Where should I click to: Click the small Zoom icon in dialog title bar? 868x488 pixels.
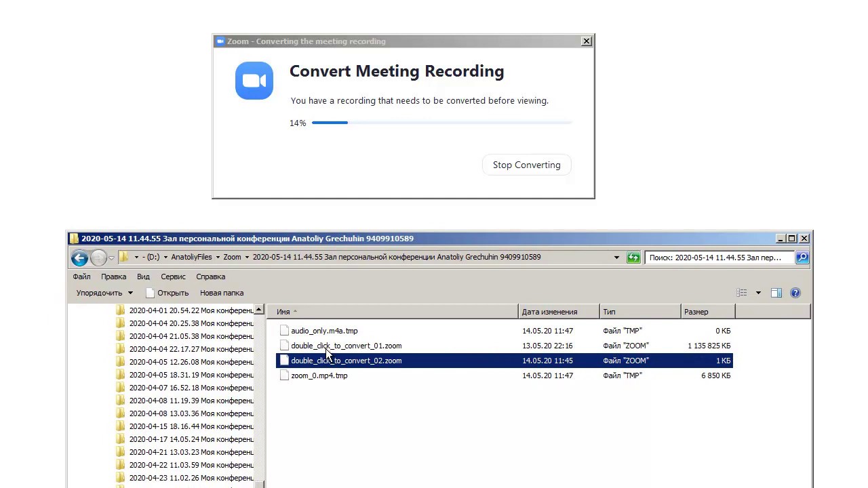pos(220,41)
